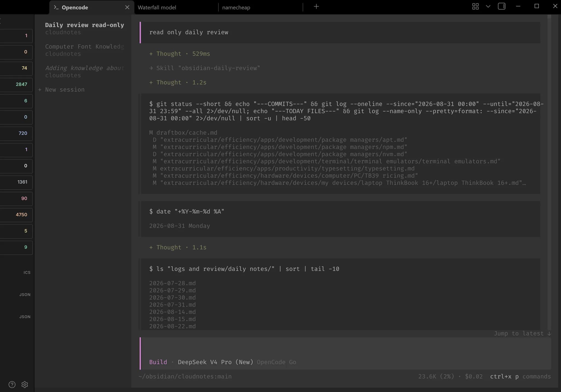This screenshot has width=561, height=392.
Task: Open settings gear icon
Action: pyautogui.click(x=25, y=385)
